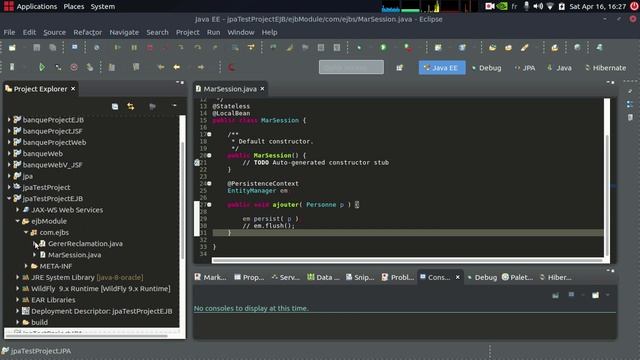The width and height of the screenshot is (640, 360).
Task: Click the Suspend debug toolbar icon
Action: [134, 48]
